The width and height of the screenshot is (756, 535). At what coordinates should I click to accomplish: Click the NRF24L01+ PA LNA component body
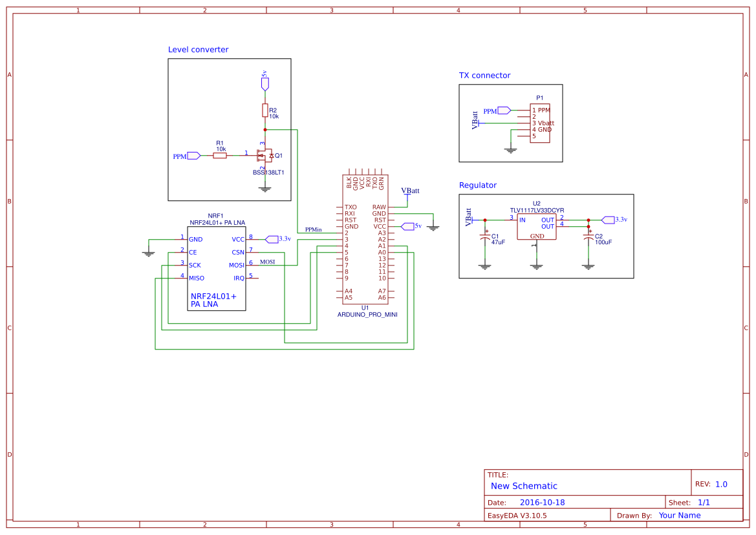point(217,268)
